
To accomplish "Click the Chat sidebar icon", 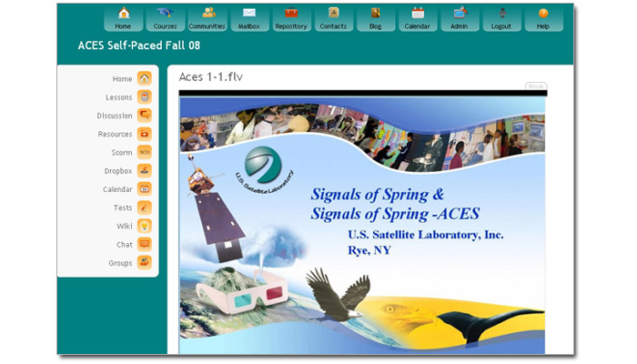I will click(x=144, y=244).
